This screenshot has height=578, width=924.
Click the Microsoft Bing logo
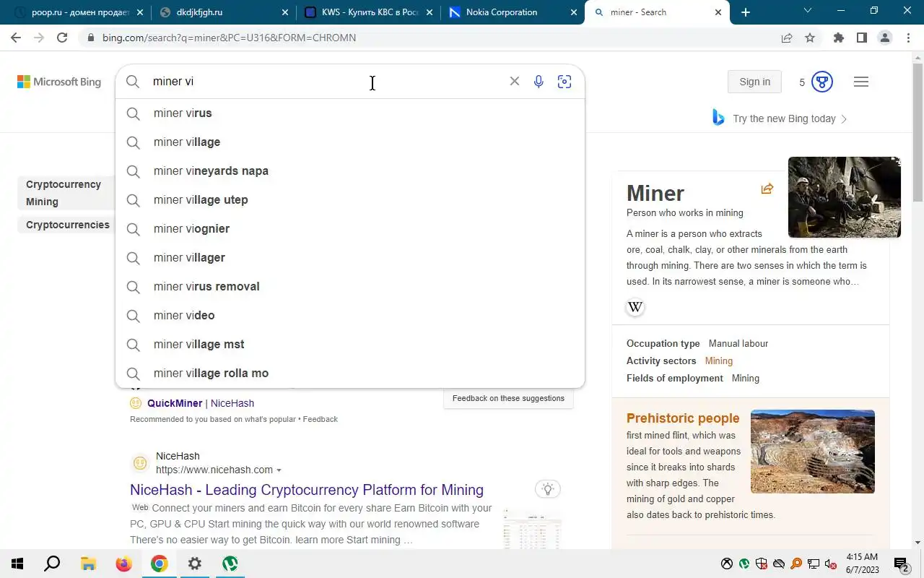tap(59, 82)
